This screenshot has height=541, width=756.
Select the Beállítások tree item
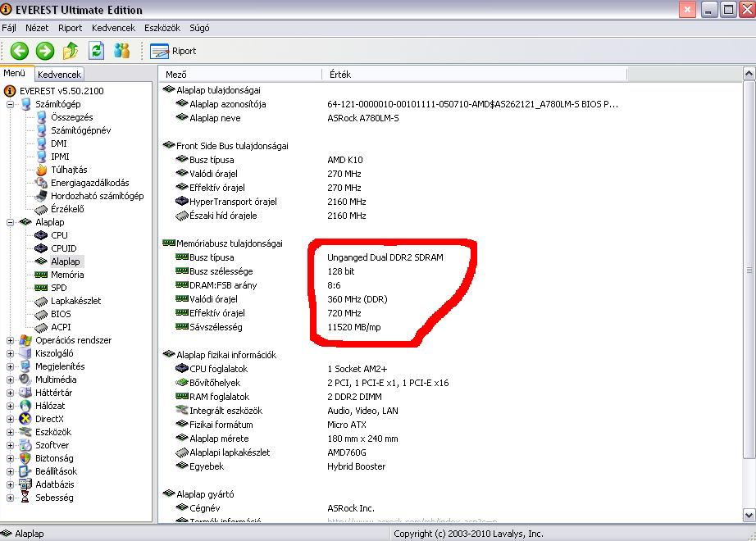(x=56, y=471)
